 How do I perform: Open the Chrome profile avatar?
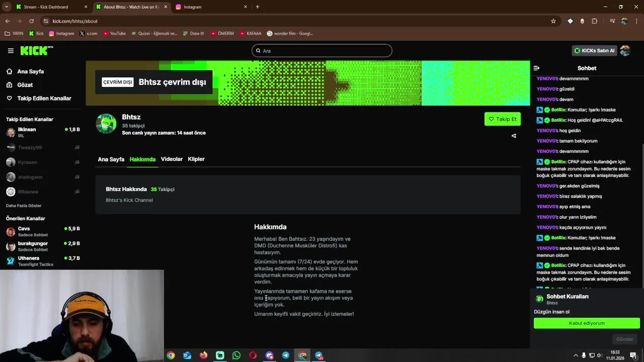coord(624,21)
